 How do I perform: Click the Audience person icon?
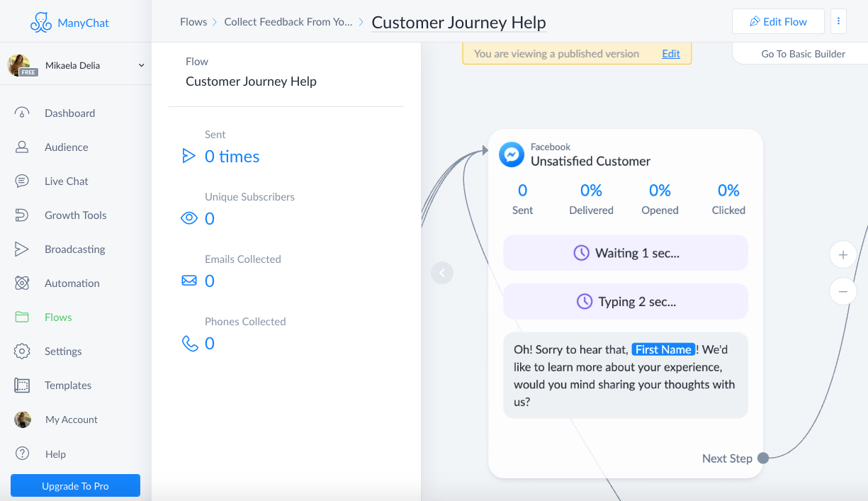click(x=22, y=147)
